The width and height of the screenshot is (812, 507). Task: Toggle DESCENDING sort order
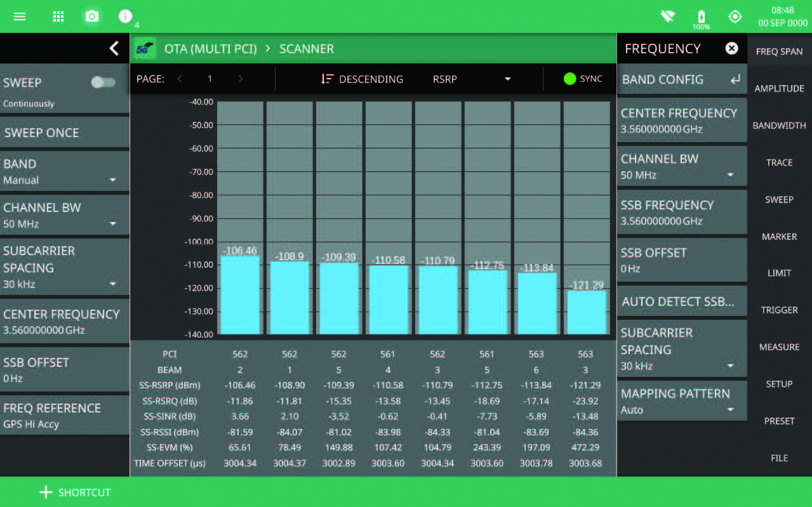tap(362, 79)
